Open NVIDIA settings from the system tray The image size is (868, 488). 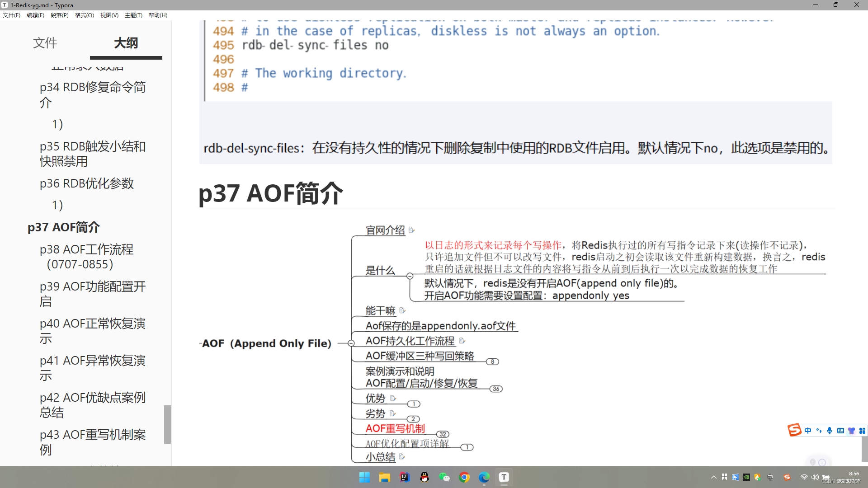(746, 477)
